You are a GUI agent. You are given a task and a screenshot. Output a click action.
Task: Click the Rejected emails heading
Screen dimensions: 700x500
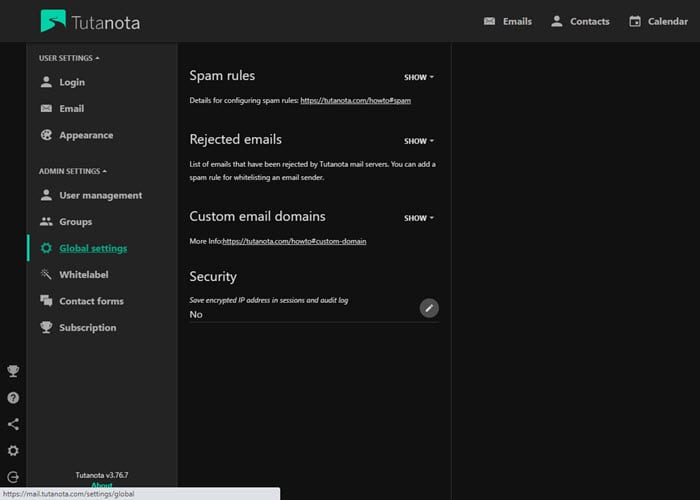[x=235, y=140]
